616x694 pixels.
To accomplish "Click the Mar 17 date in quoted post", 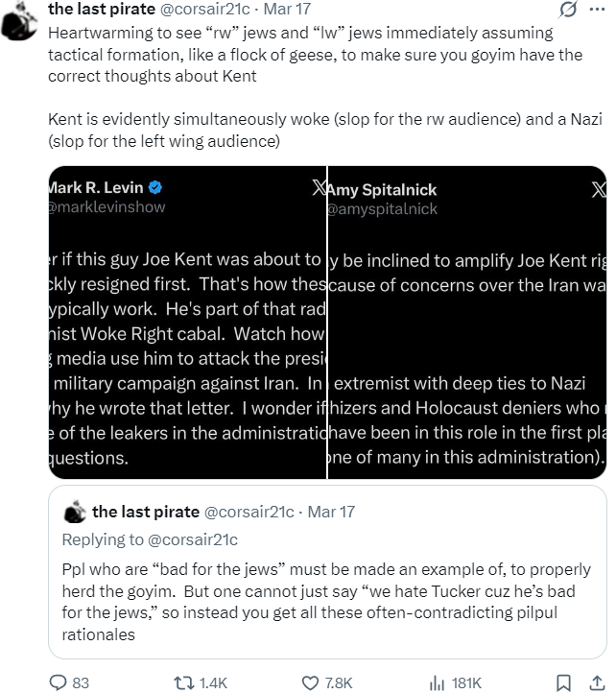I will [x=329, y=512].
